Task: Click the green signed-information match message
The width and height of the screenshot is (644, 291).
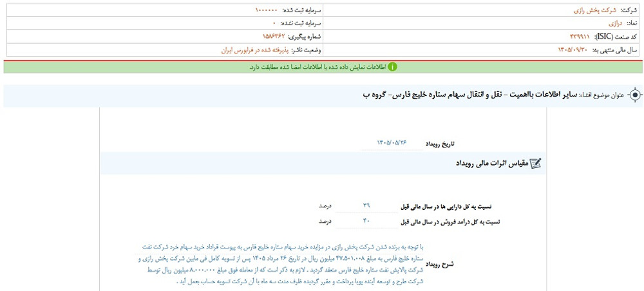Action: 317,67
